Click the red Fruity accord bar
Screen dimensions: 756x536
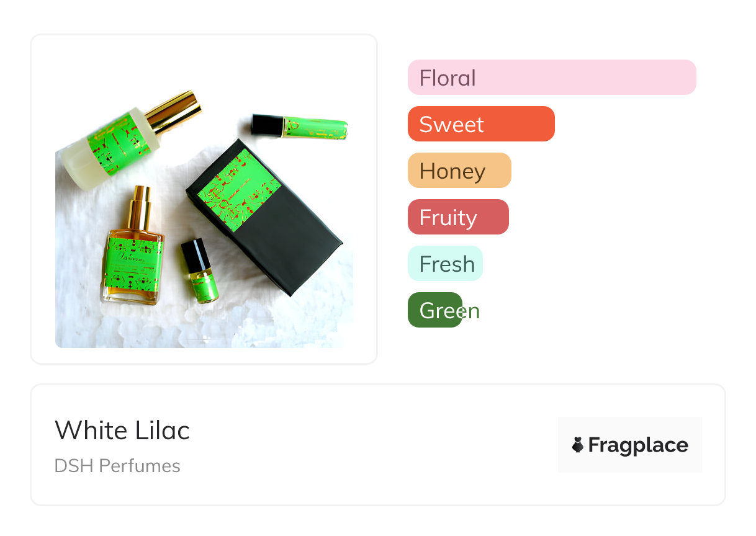[x=457, y=217]
